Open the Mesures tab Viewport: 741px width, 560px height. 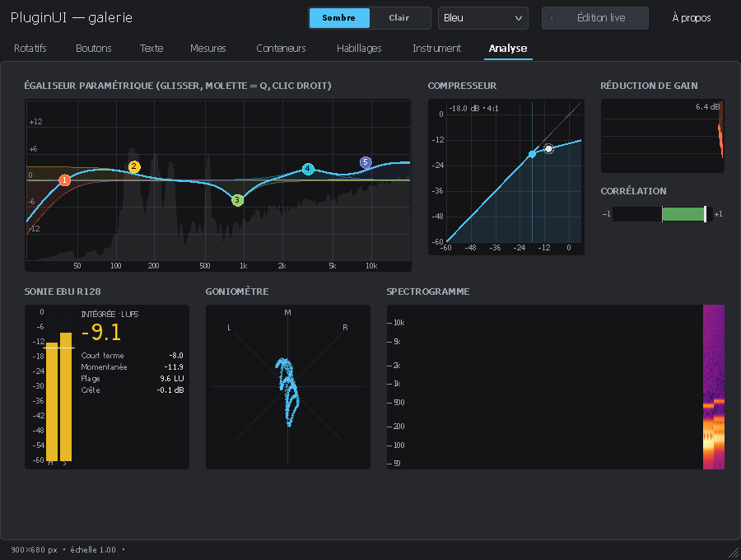(x=208, y=49)
